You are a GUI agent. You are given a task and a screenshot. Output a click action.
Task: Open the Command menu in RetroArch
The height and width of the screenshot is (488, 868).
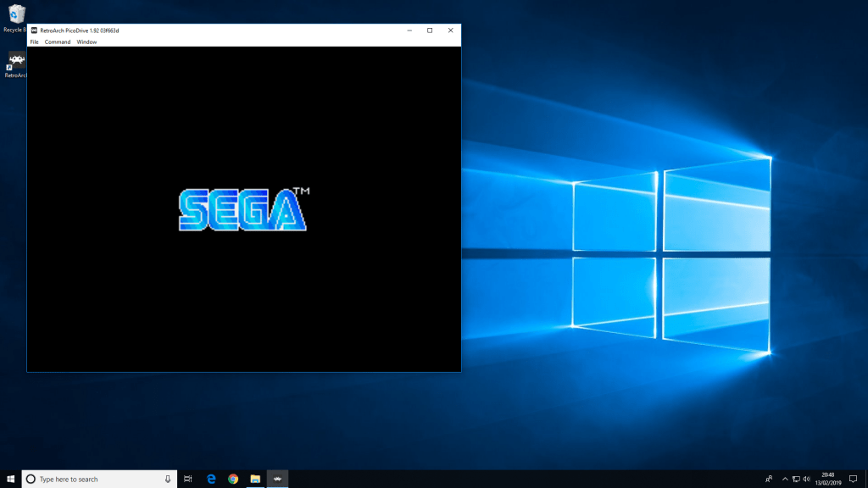click(x=58, y=42)
